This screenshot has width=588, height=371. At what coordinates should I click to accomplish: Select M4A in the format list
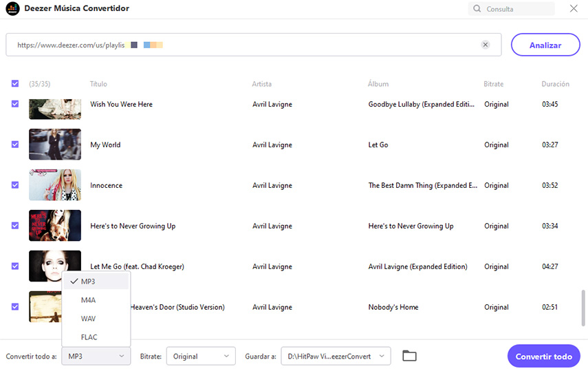96,300
